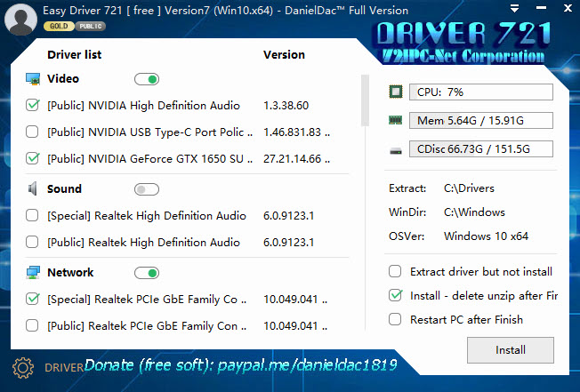Select the Sound category label
The image size is (580, 392).
point(64,188)
